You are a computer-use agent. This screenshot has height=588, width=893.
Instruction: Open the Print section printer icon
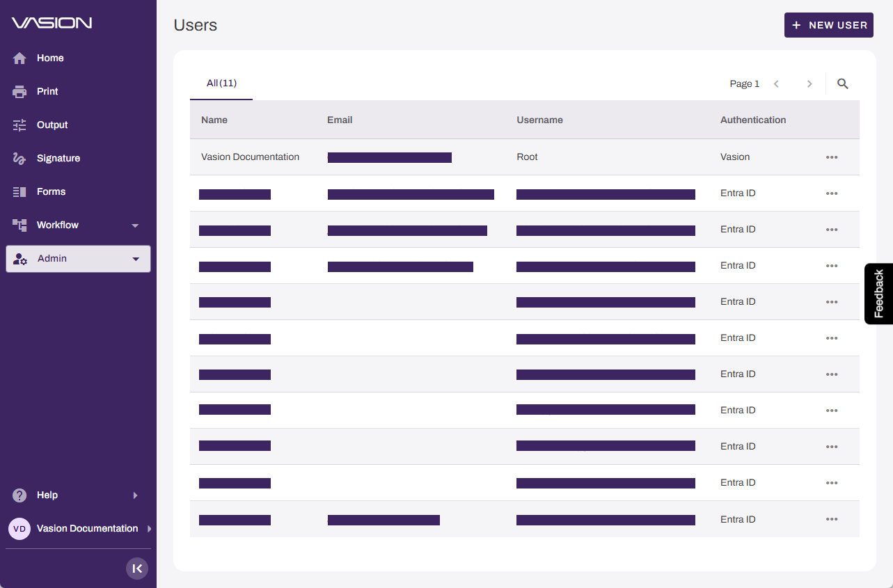coord(19,92)
